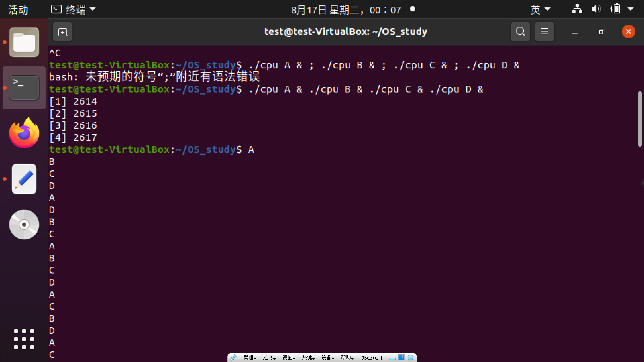This screenshot has height=362, width=644.
Task: Click the notification dot beside the clock
Action: pos(413,9)
